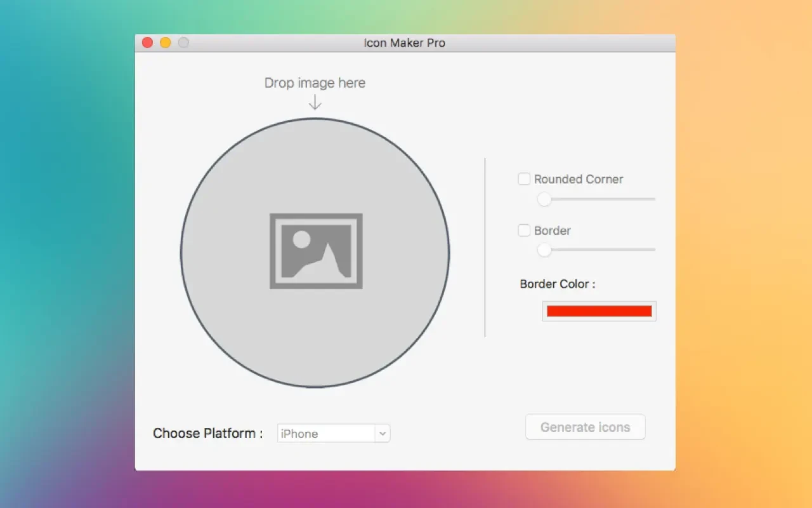Image resolution: width=812 pixels, height=508 pixels.
Task: Click the Icon Maker Pro title bar
Action: (405, 43)
